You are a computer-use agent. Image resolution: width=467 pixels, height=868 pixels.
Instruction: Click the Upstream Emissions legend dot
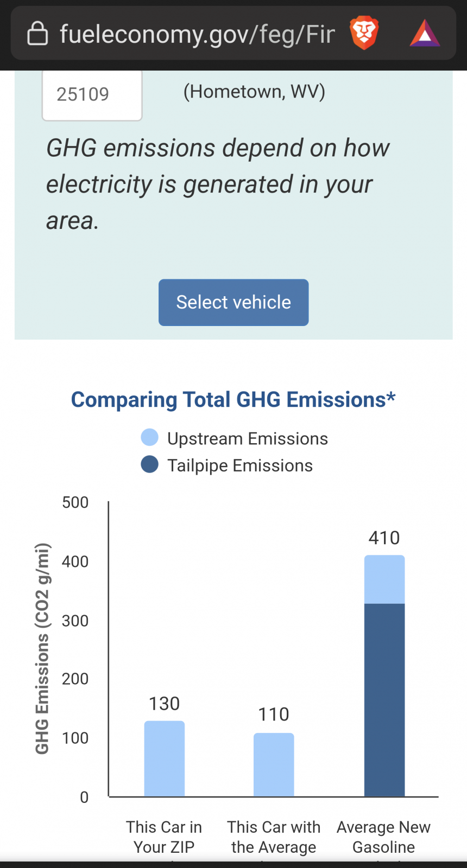click(x=149, y=437)
